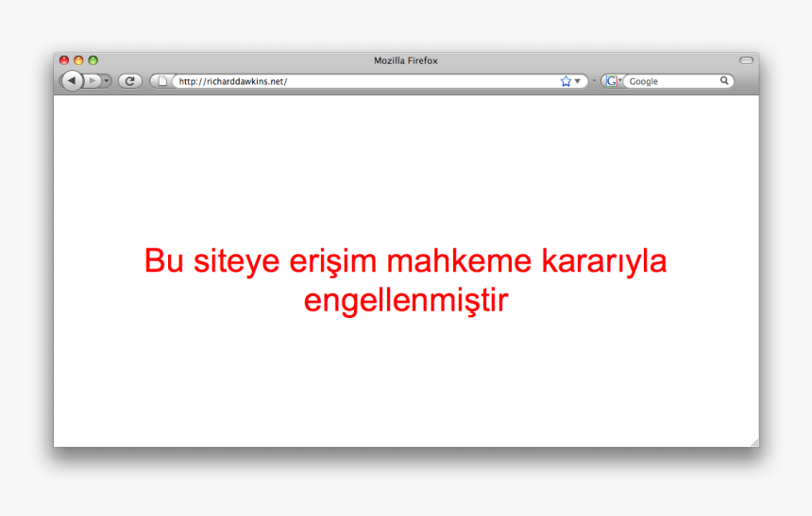Open the address bar history dropdown arrow

[x=578, y=81]
